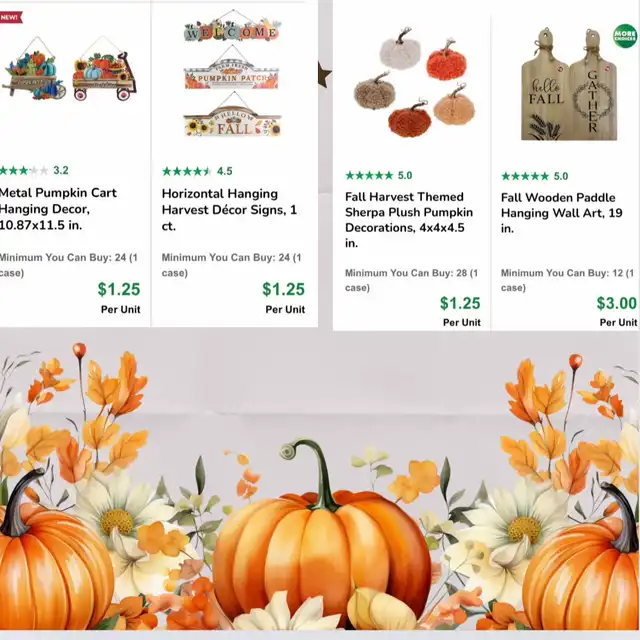Viewport: 640px width, 640px height.
Task: Click the NEW! badge on pumpkin cart
Action: coord(11,17)
